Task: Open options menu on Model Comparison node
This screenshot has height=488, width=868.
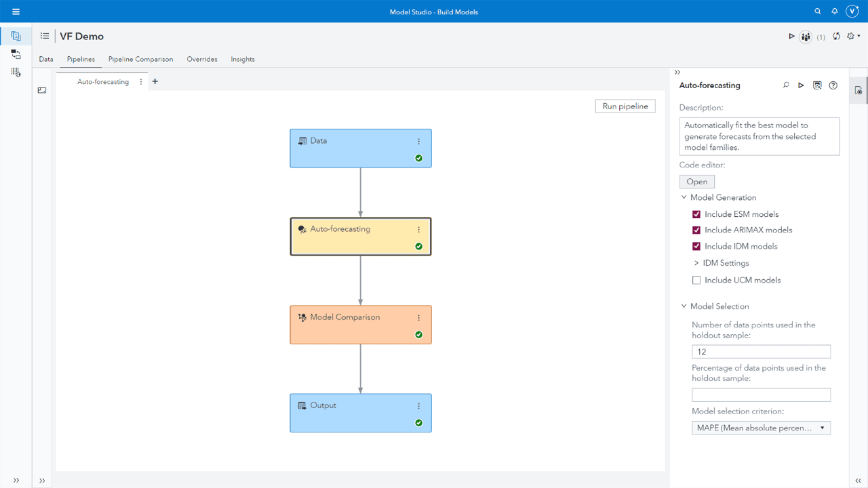Action: click(x=418, y=318)
